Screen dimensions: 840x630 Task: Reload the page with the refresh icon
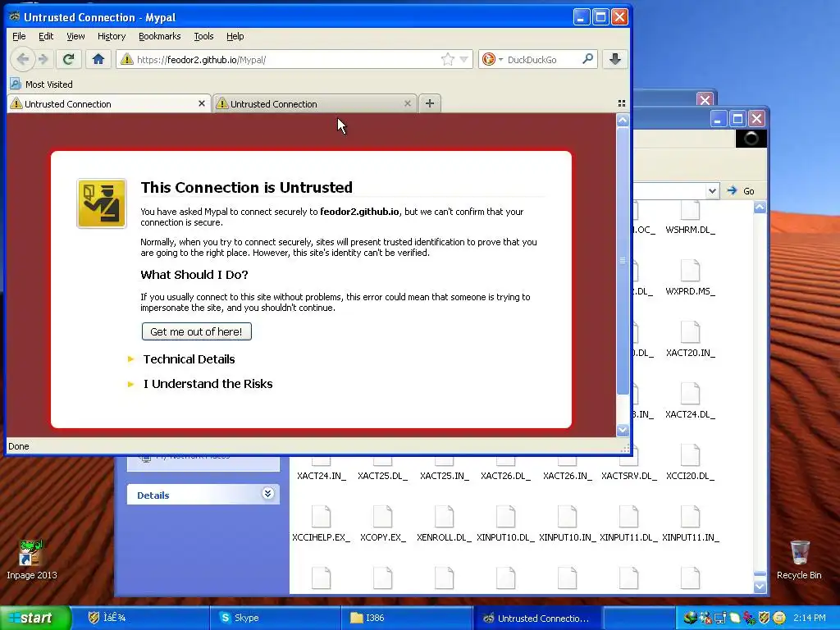coord(68,59)
